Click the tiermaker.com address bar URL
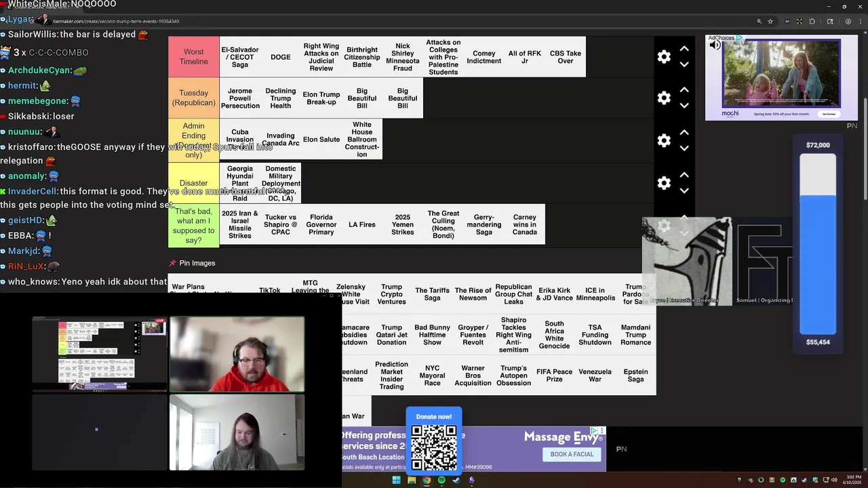The image size is (868, 488). (116, 21)
